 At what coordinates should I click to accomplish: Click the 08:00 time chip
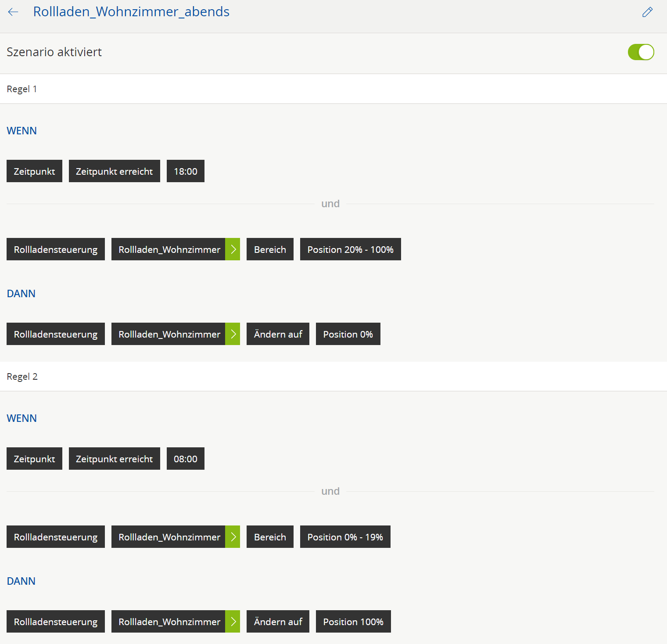[185, 459]
